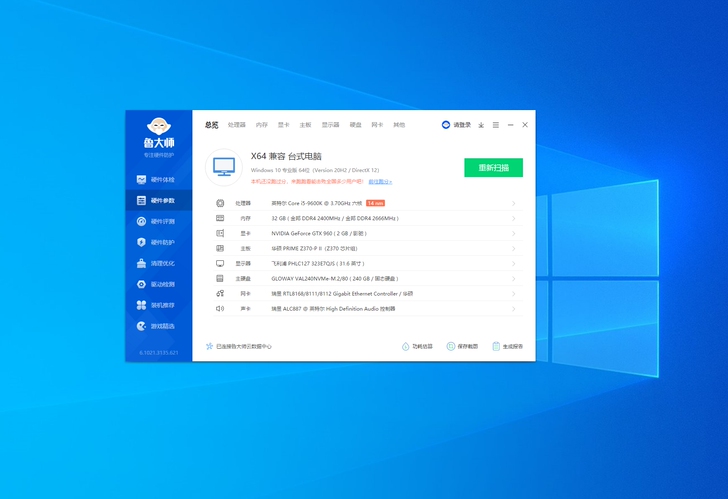Expand the 主板 row chevron
The height and width of the screenshot is (499, 728).
pyautogui.click(x=514, y=249)
